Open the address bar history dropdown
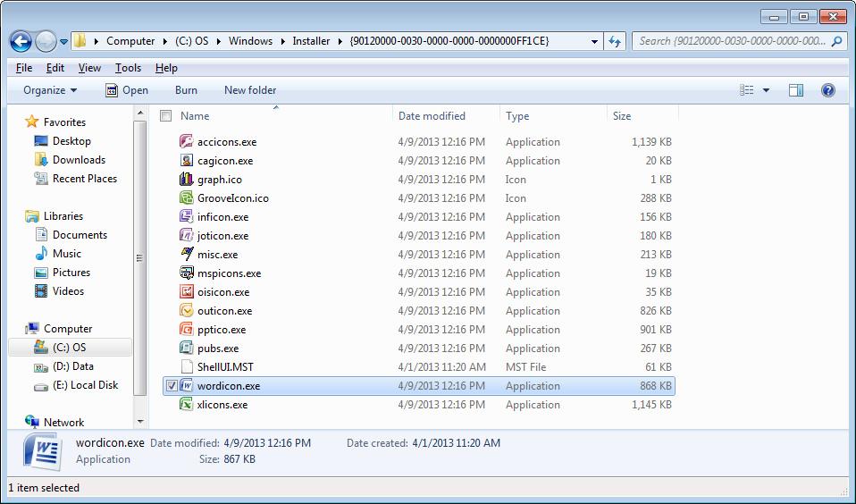 pyautogui.click(x=594, y=41)
